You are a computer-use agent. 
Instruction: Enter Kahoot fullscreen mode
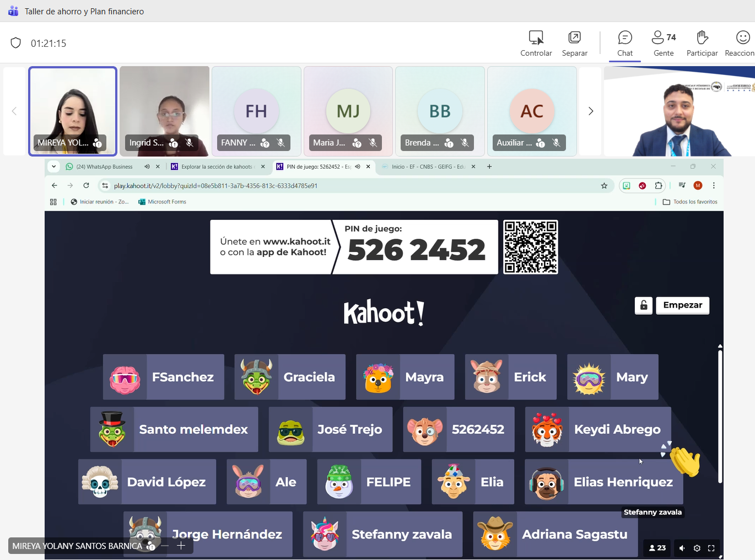(711, 548)
